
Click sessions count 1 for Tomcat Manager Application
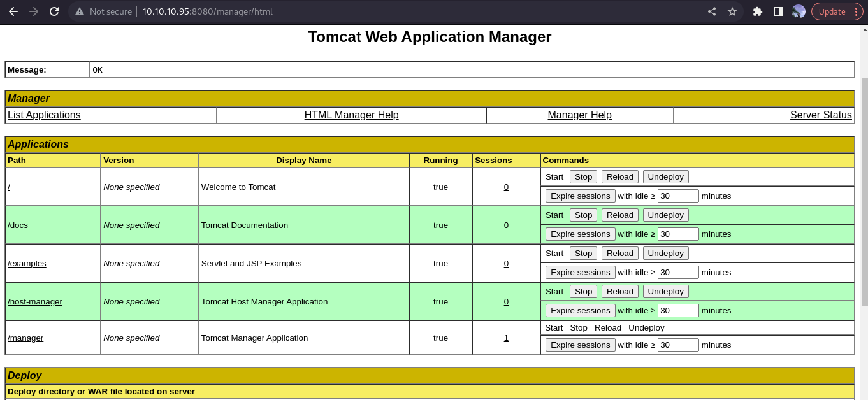point(506,338)
